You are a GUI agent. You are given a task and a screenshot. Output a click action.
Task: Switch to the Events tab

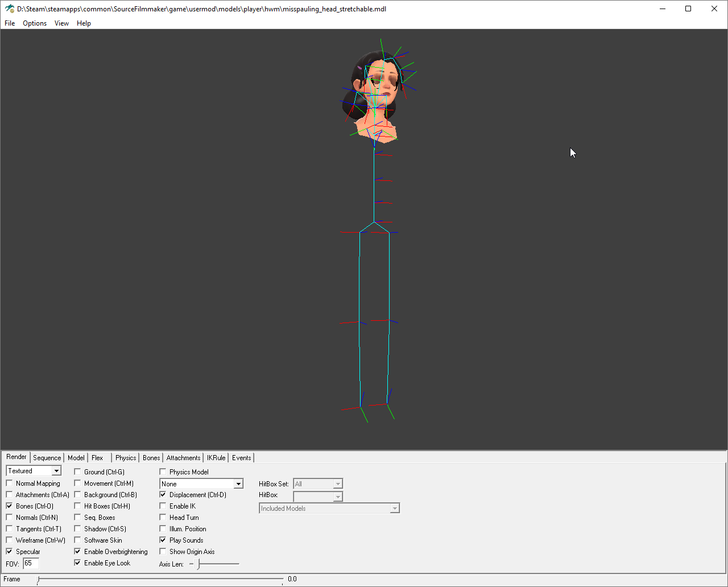[241, 458]
